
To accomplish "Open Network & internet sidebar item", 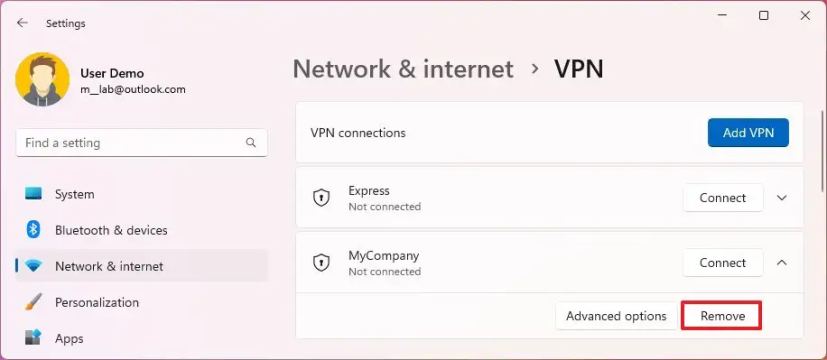I will (142, 266).
